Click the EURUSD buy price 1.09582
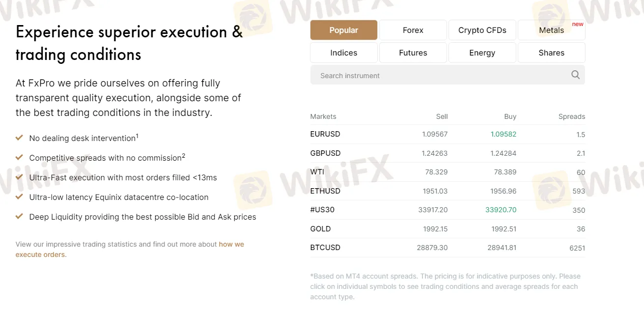 (503, 134)
